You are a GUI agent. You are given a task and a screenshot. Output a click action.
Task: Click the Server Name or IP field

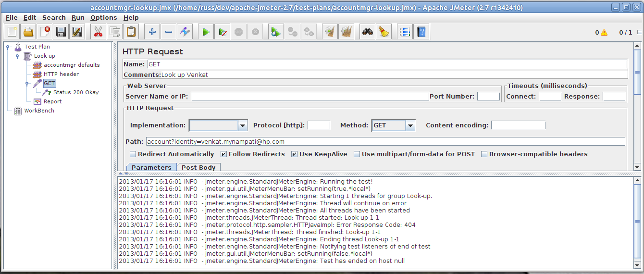click(310, 96)
